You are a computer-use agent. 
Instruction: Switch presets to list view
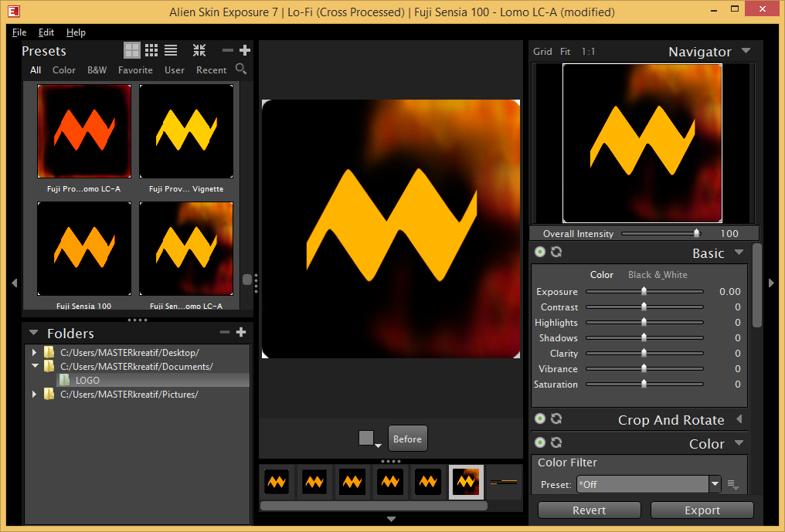click(x=171, y=50)
